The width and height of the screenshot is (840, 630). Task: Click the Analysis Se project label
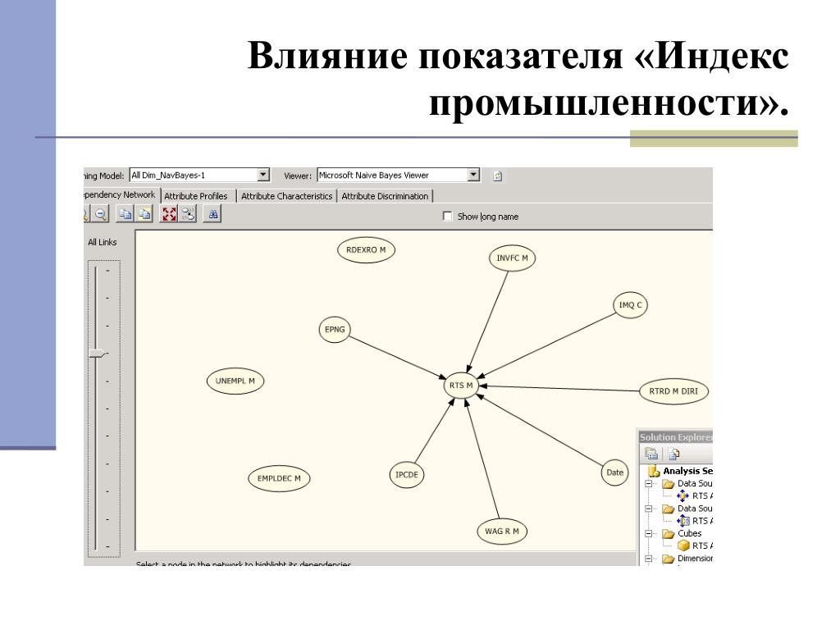[688, 472]
